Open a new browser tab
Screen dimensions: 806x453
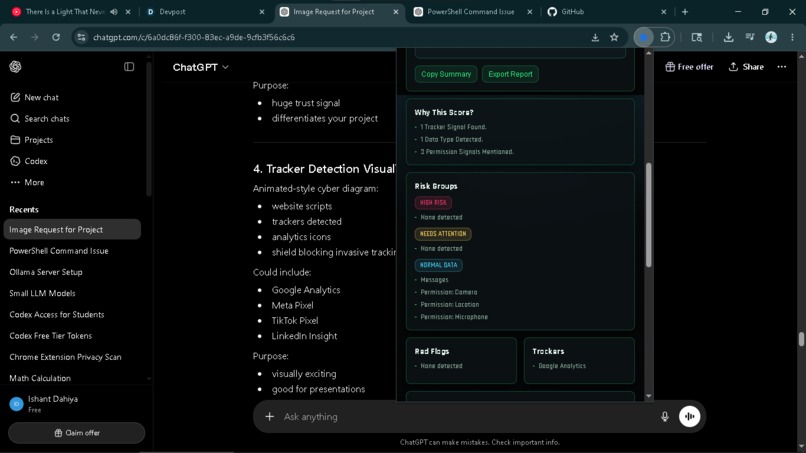(685, 11)
